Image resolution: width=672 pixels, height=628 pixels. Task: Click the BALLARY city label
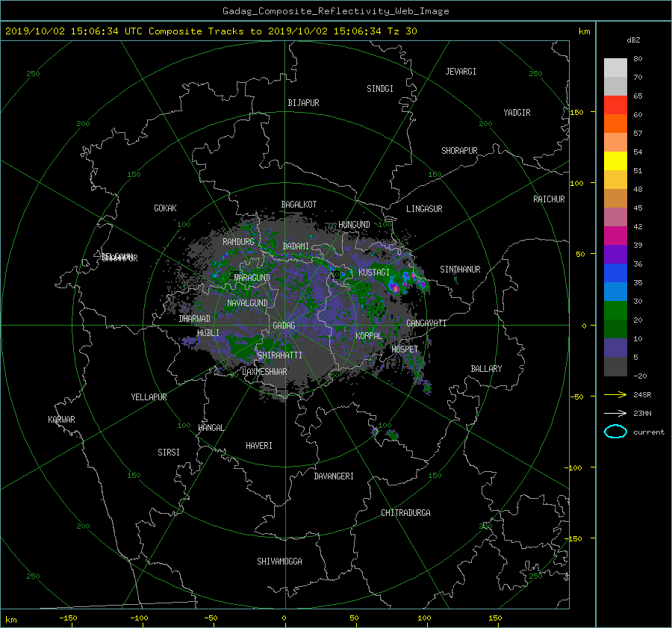(x=486, y=369)
